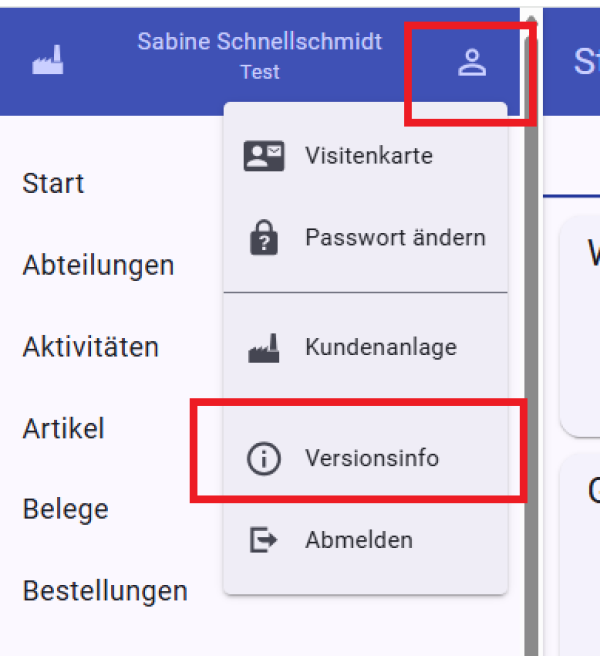Open Abteilungen in the sidebar

tap(98, 266)
